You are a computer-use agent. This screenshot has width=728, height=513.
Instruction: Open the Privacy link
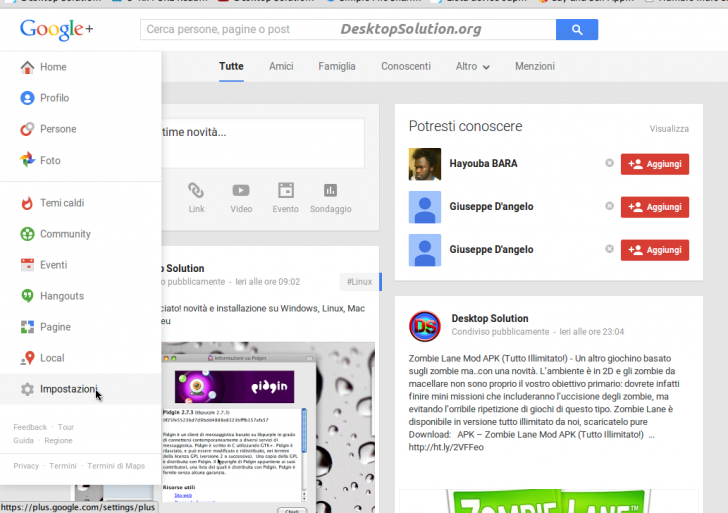click(x=26, y=466)
